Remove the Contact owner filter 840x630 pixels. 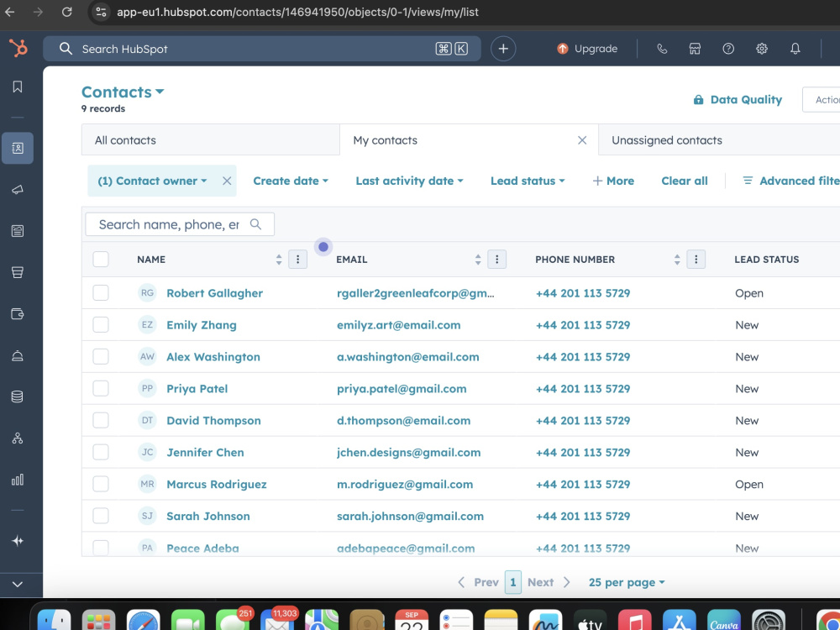(x=227, y=181)
